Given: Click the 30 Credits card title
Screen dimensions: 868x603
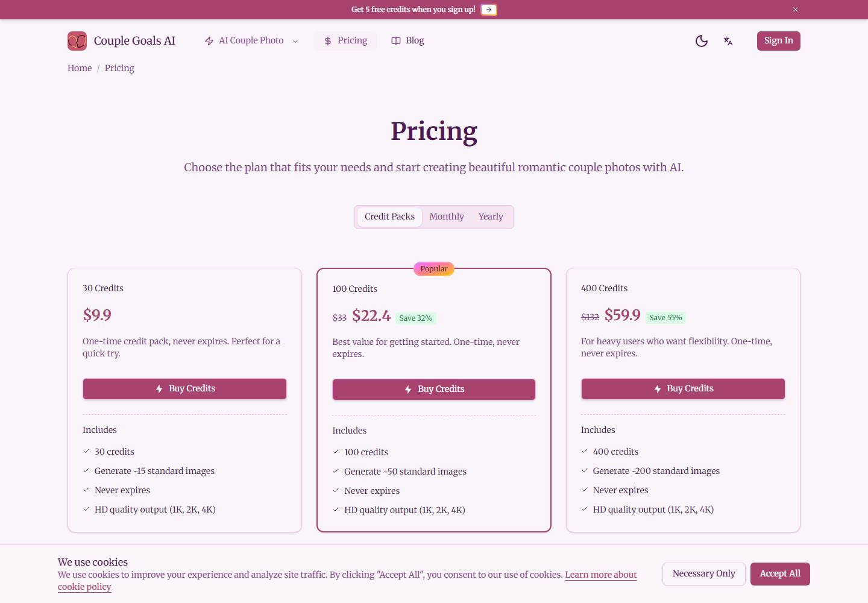Looking at the screenshot, I should 103,288.
